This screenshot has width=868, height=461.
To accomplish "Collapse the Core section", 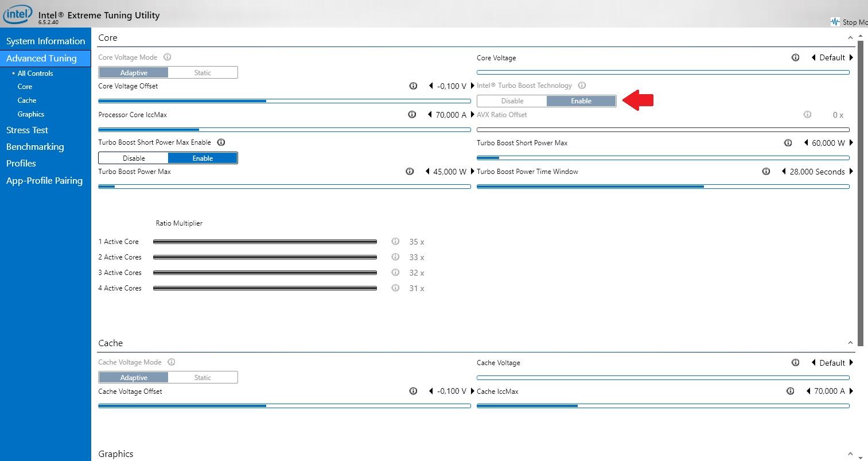I will pos(850,38).
